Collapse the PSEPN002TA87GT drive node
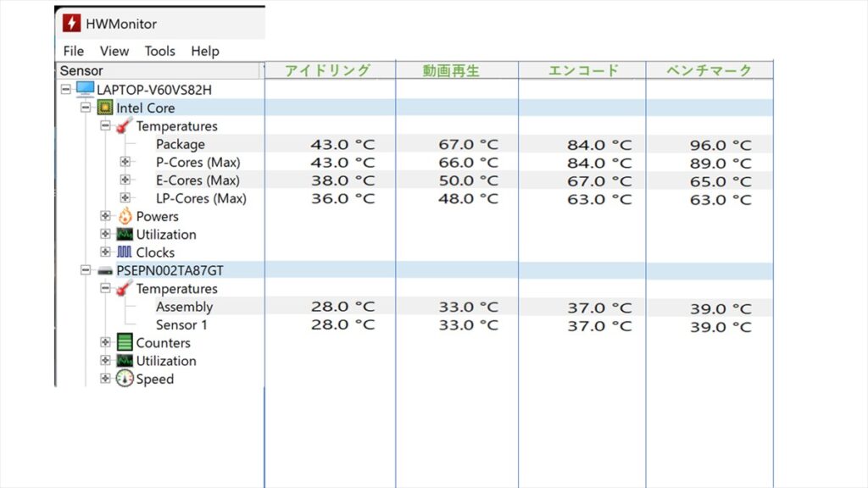This screenshot has width=868, height=488. click(86, 270)
